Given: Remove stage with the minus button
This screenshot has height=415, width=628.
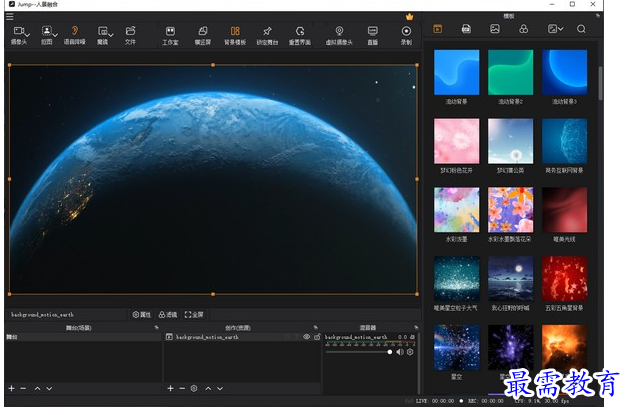Looking at the screenshot, I should pyautogui.click(x=23, y=389).
